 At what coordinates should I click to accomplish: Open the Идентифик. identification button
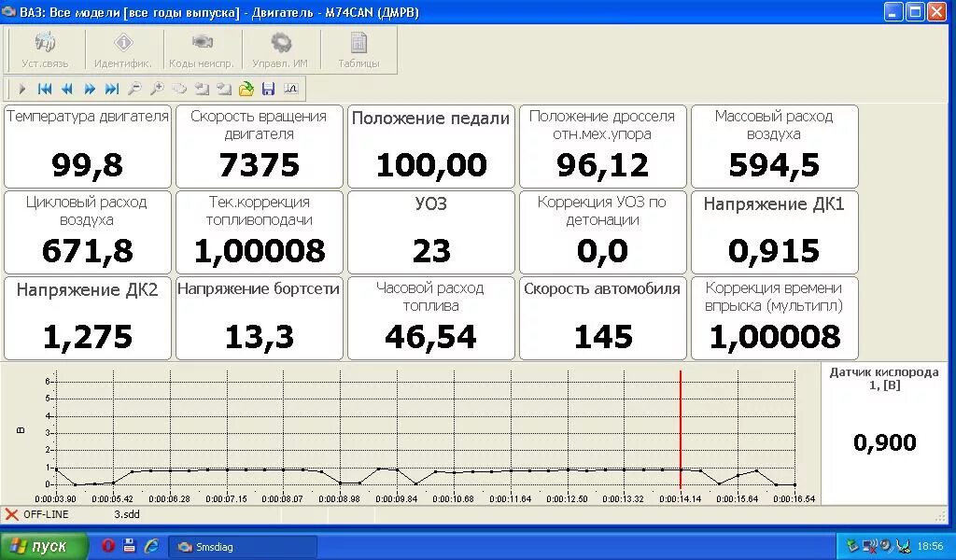123,50
